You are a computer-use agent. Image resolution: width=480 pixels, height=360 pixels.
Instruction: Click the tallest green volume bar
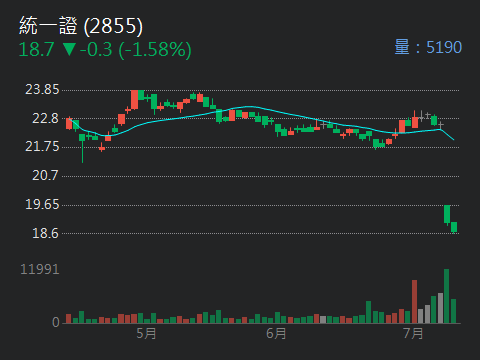(x=446, y=296)
